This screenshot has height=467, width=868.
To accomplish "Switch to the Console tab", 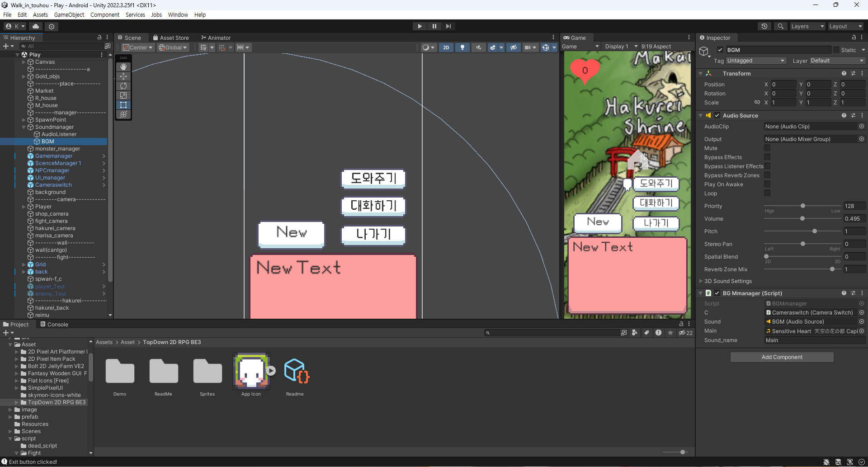I will (x=54, y=325).
